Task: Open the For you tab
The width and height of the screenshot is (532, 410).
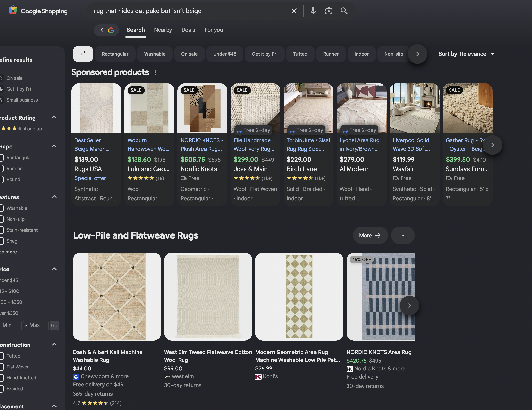Action: 214,30
